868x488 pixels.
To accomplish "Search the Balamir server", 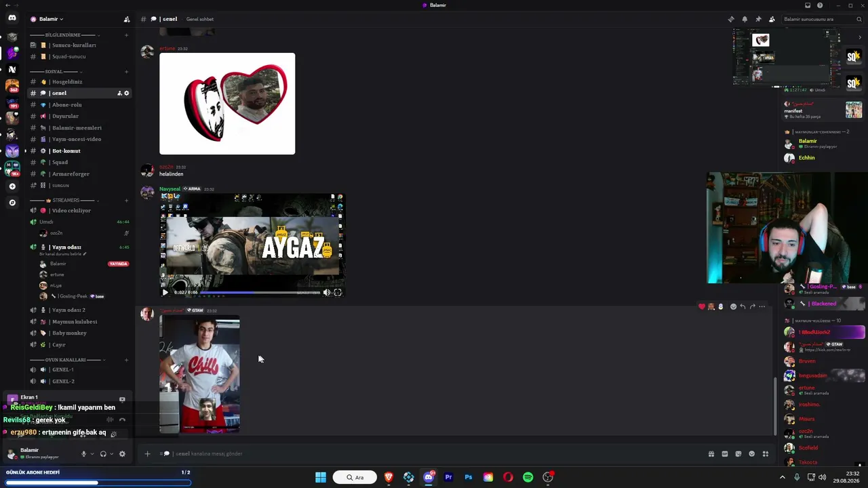I will click(822, 19).
